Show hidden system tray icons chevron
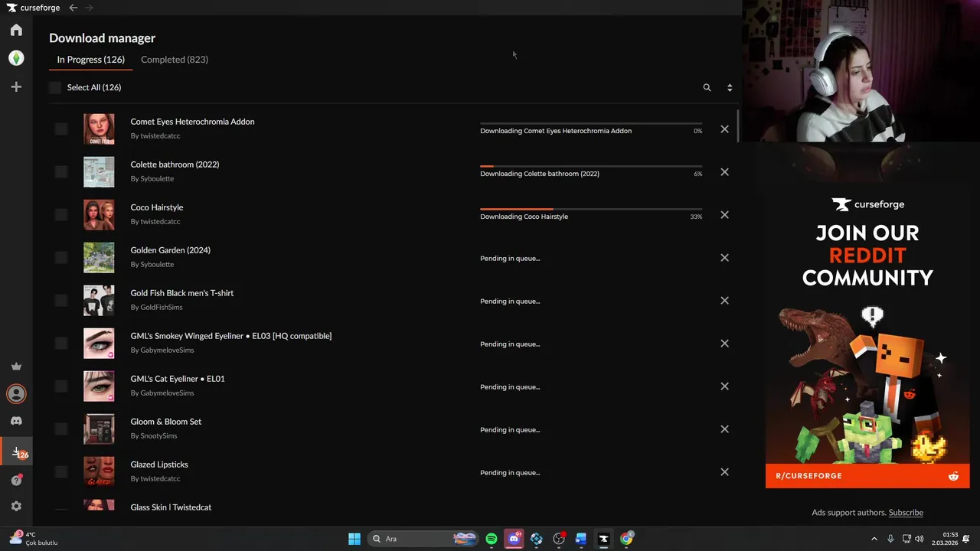This screenshot has width=980, height=551. coord(874,539)
